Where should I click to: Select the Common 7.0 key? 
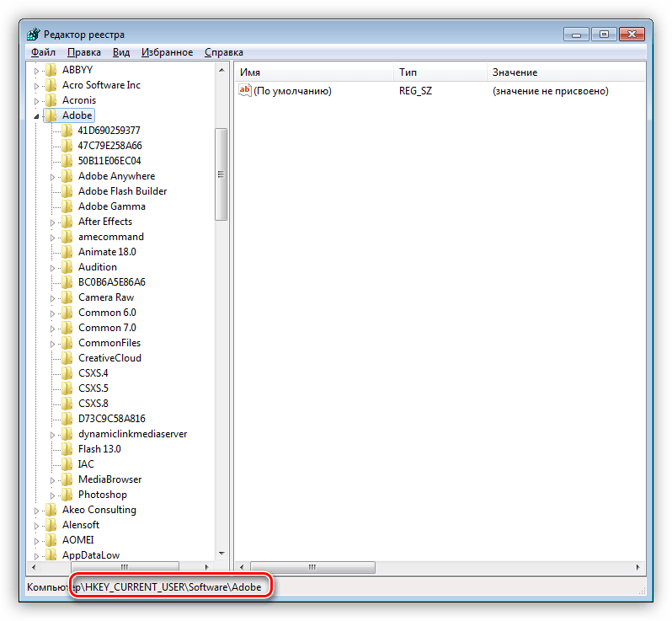(x=107, y=328)
